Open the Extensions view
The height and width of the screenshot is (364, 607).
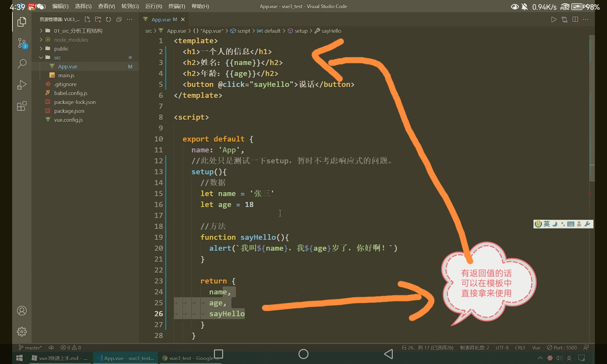click(x=22, y=106)
